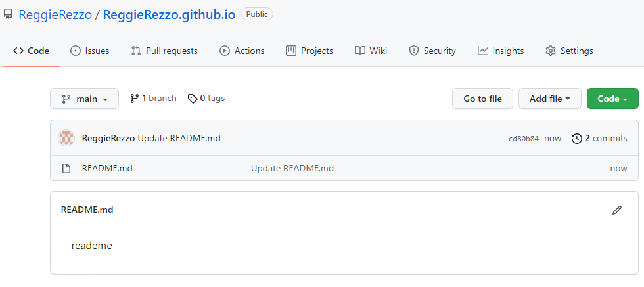
Task: Click the 'reademe' text in README preview
Action: pyautogui.click(x=91, y=246)
